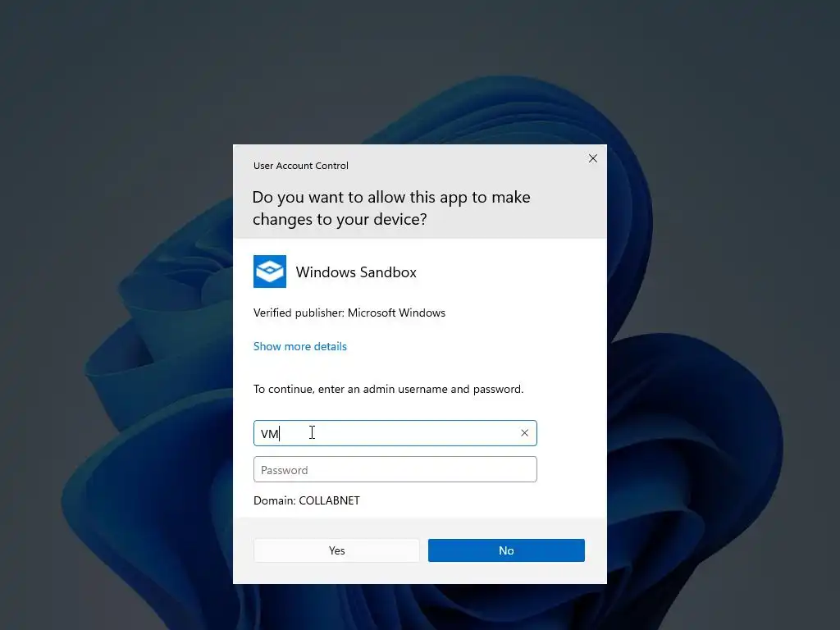Open the Show more details link

pos(300,347)
